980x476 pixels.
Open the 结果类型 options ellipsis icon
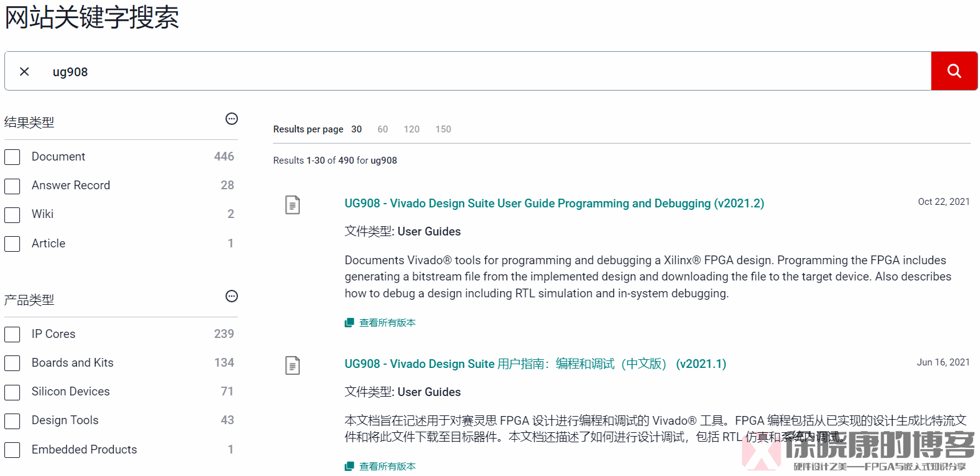pos(232,119)
